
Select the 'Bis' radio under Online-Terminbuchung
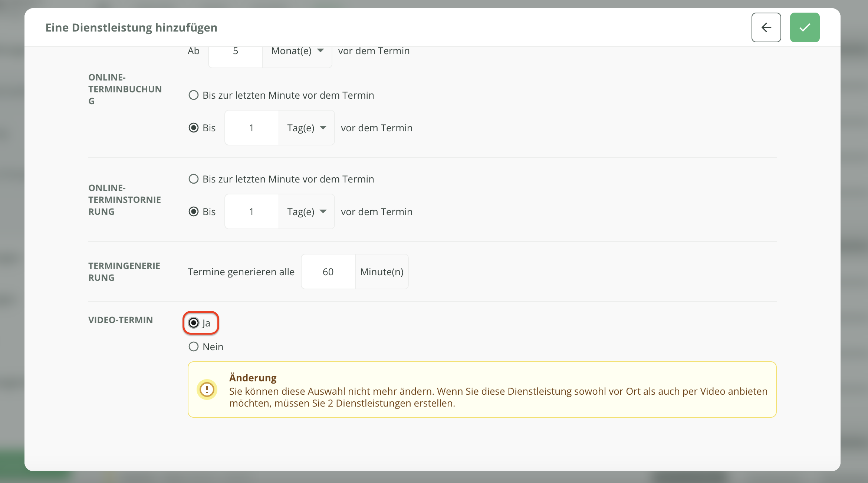(x=194, y=128)
